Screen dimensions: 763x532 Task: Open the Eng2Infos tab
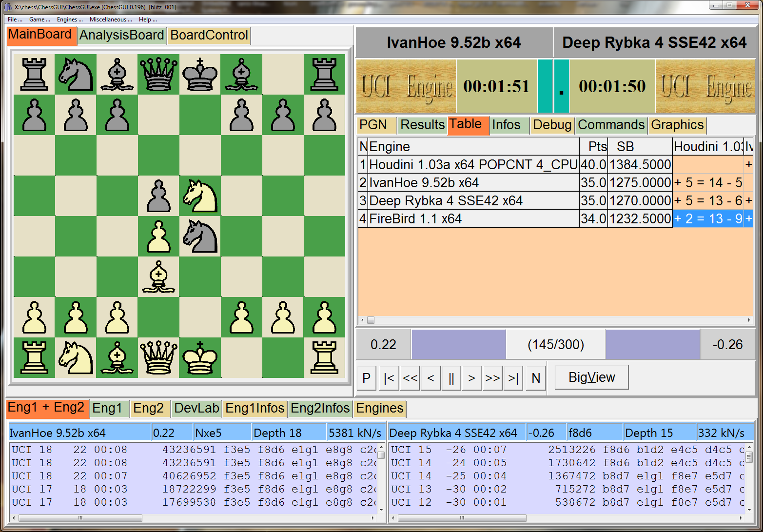click(320, 409)
